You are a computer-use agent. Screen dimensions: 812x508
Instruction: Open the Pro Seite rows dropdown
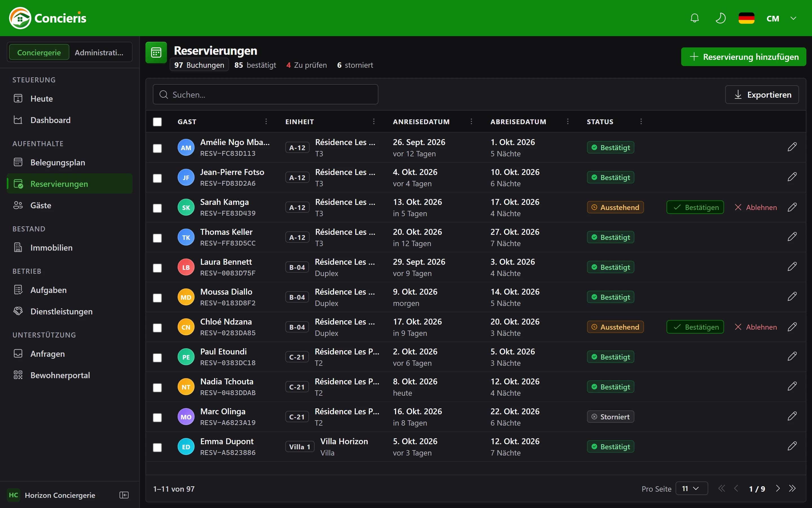pyautogui.click(x=691, y=489)
